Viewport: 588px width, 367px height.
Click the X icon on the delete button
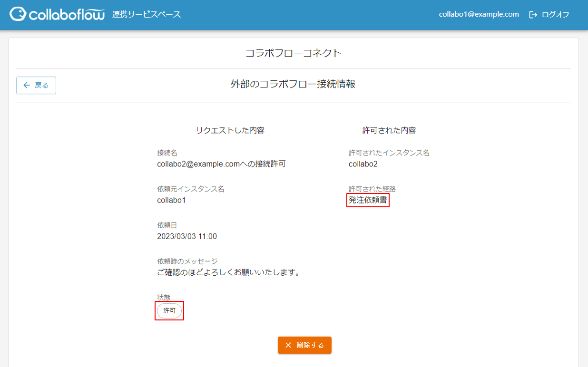tap(288, 345)
